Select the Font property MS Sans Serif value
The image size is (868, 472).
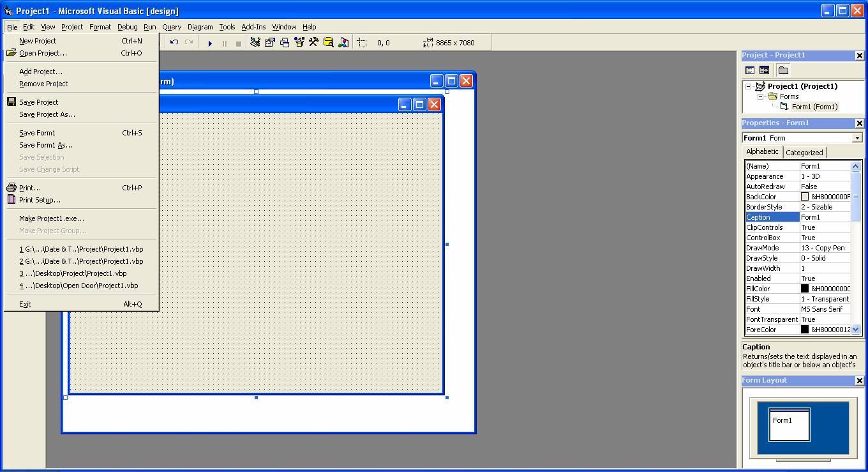pyautogui.click(x=825, y=309)
